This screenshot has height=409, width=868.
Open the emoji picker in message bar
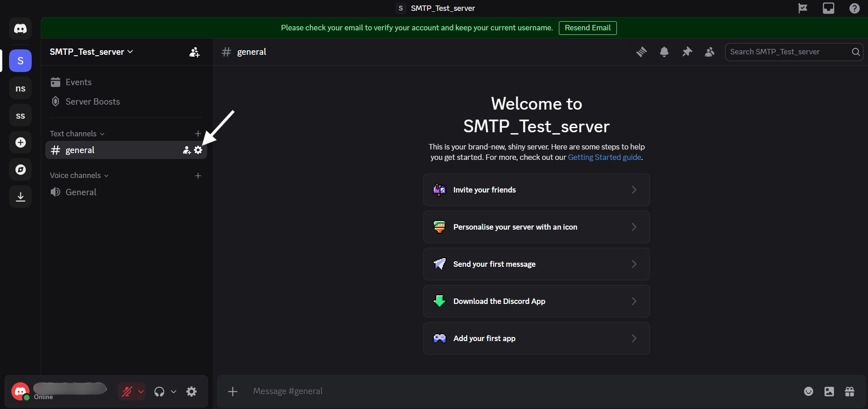pos(808,391)
